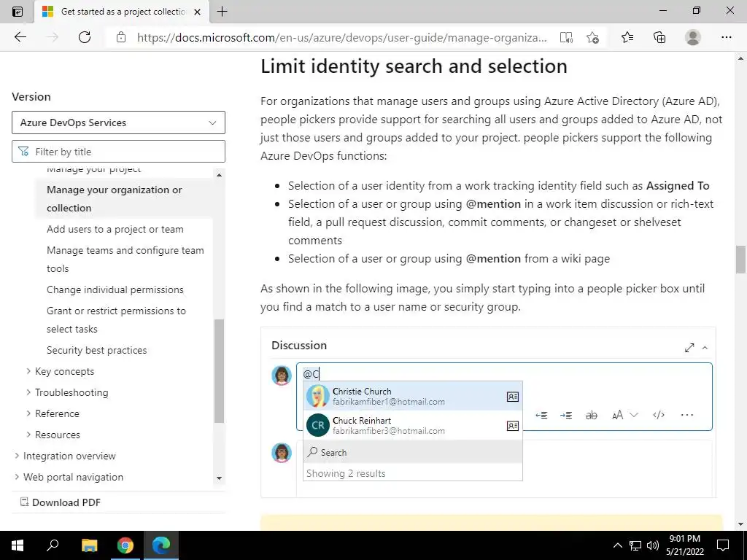The width and height of the screenshot is (747, 560).
Task: Open a new tab with the plus button
Action: [x=222, y=12]
